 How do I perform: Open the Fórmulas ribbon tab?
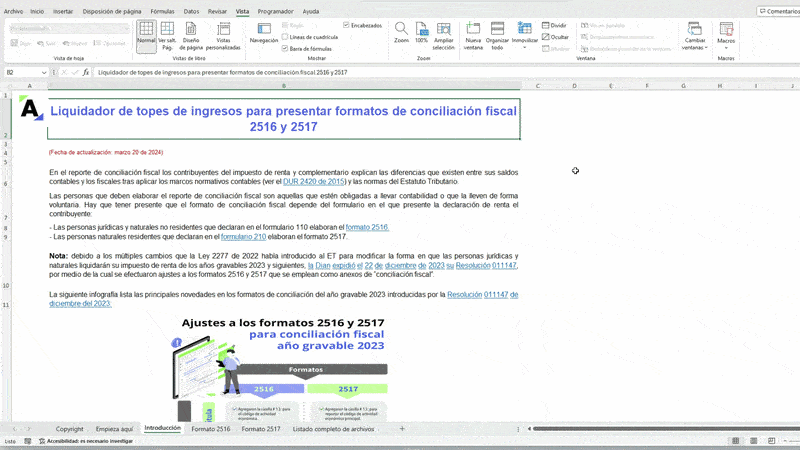162,11
